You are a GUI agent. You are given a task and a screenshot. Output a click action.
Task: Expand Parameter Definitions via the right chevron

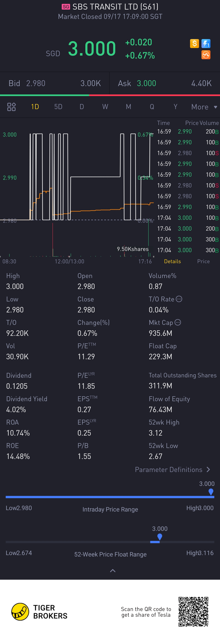click(x=208, y=470)
